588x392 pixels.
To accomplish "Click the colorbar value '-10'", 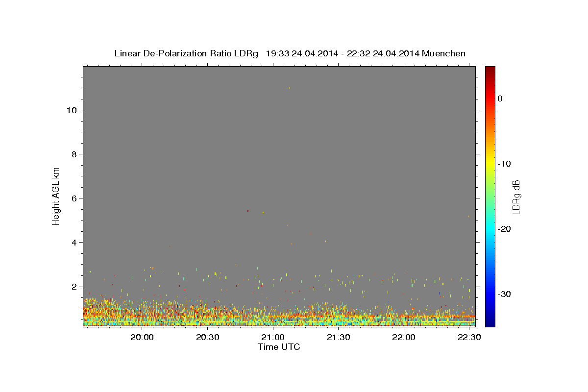I will (x=505, y=164).
